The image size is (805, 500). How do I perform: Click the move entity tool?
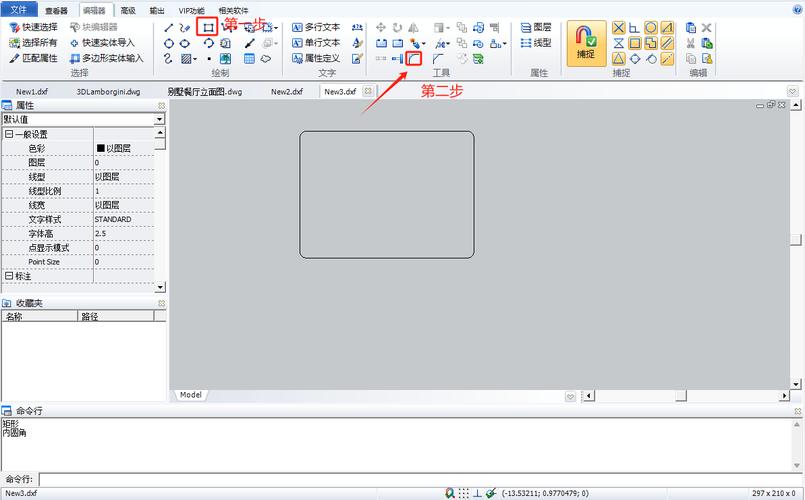(381, 27)
